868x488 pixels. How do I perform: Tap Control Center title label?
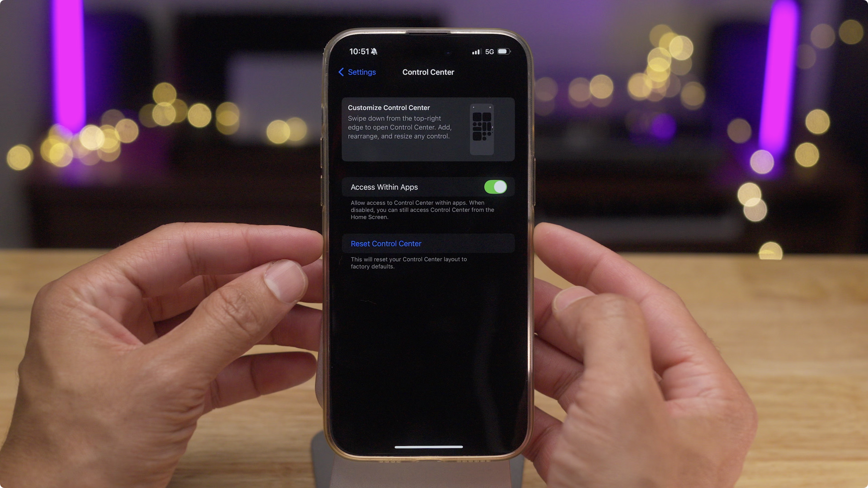coord(428,72)
